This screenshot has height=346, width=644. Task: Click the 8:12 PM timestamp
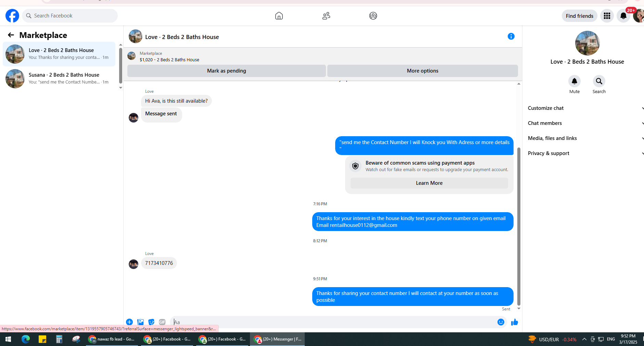tap(320, 241)
